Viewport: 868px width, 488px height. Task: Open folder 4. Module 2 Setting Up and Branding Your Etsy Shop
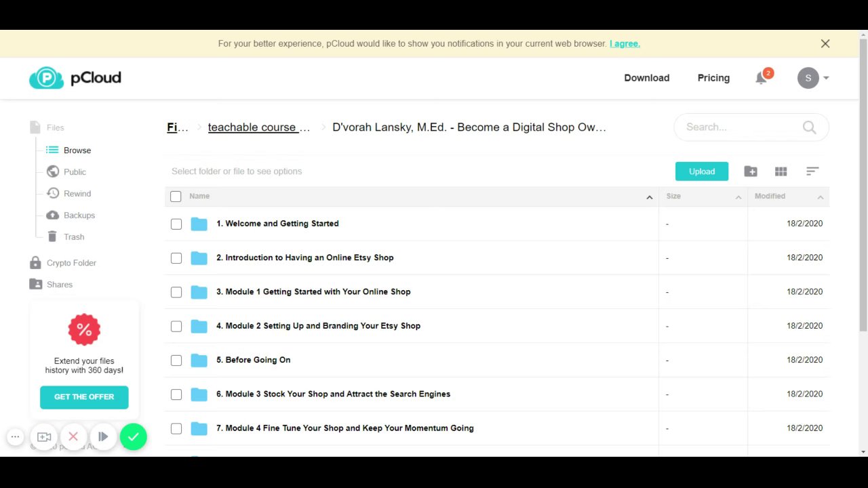(318, 326)
